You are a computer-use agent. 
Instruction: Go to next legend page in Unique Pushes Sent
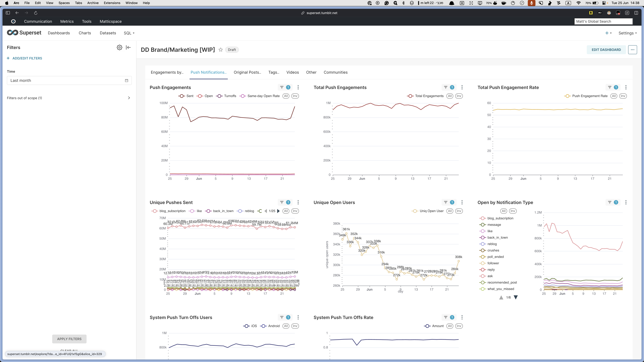(x=278, y=211)
